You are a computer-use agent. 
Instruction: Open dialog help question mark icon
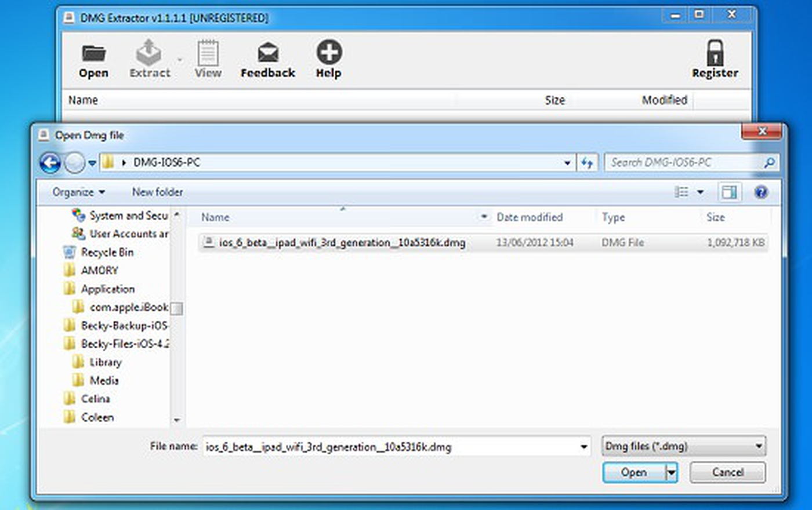point(761,192)
